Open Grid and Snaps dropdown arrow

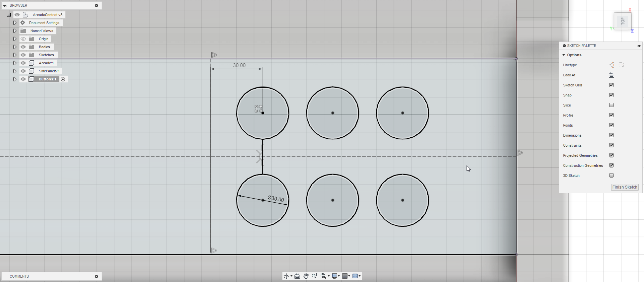coord(349,276)
